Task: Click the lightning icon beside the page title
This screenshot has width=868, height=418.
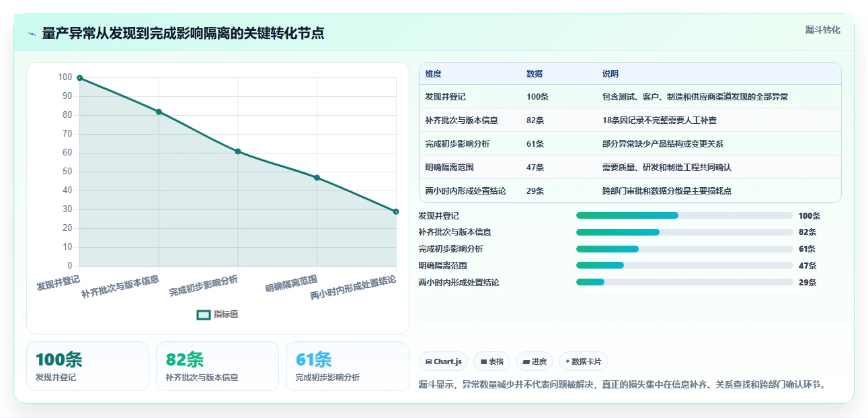Action: 32,34
